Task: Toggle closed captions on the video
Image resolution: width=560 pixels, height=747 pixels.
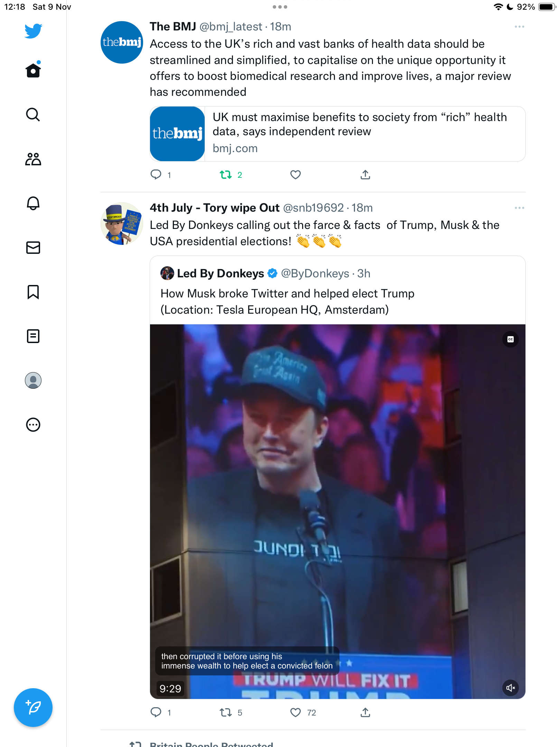Action: pyautogui.click(x=511, y=339)
